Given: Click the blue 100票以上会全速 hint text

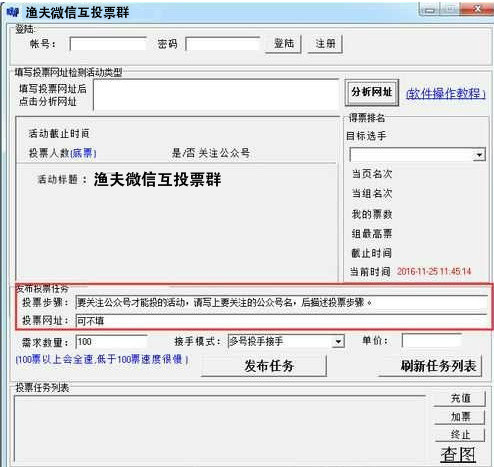Looking at the screenshot, I should click(102, 359).
